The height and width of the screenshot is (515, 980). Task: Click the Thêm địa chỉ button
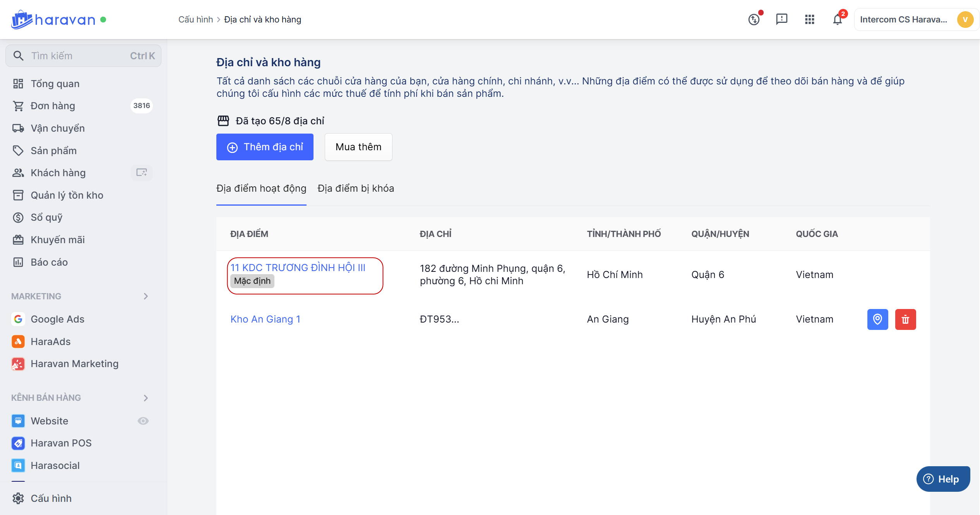pyautogui.click(x=265, y=147)
